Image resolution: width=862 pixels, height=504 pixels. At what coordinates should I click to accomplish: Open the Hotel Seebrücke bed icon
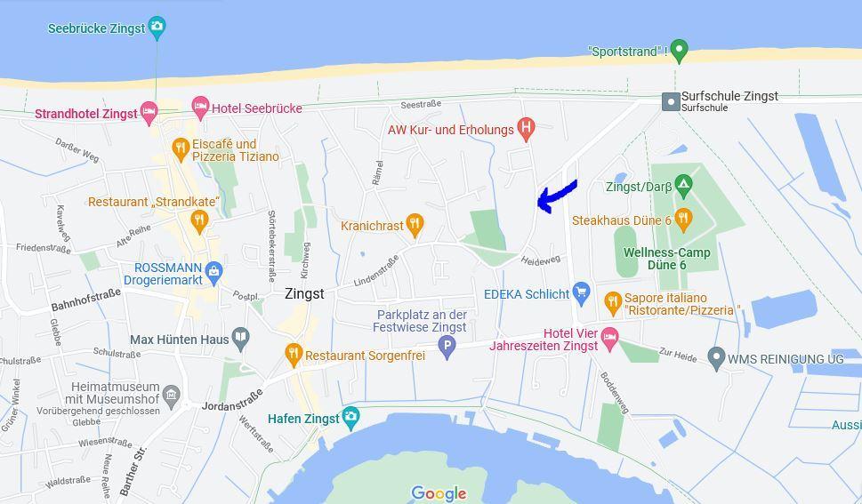pos(201,107)
